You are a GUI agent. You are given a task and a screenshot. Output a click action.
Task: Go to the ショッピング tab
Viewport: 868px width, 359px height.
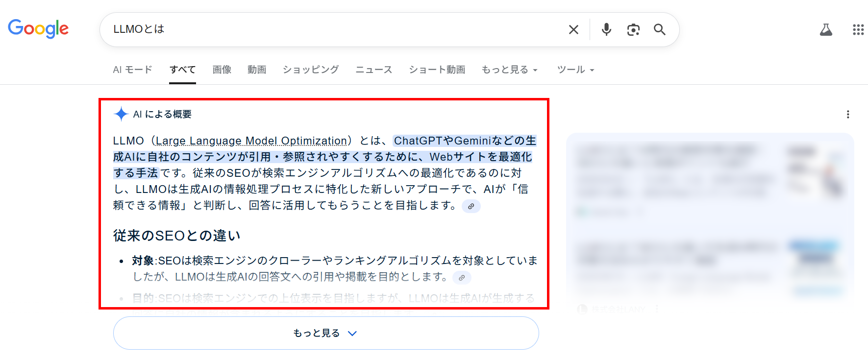tap(311, 70)
